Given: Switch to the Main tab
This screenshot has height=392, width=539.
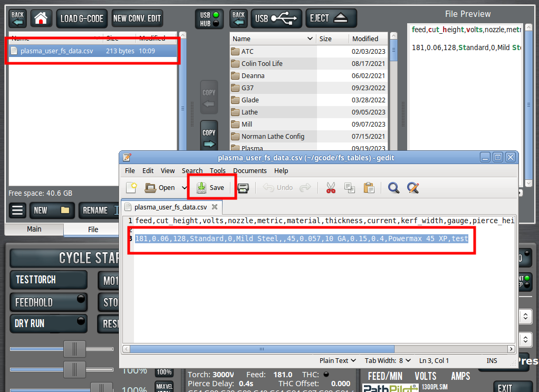Looking at the screenshot, I should click(x=34, y=230).
